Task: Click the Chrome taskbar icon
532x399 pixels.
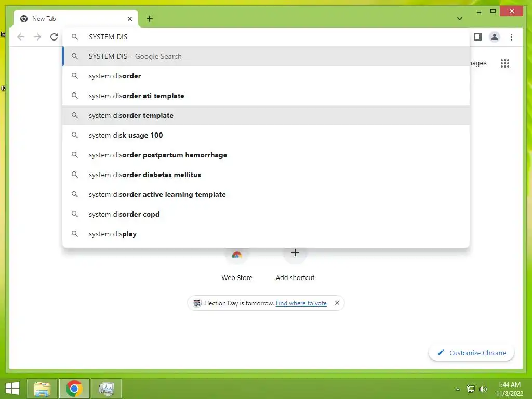Action: [74, 389]
